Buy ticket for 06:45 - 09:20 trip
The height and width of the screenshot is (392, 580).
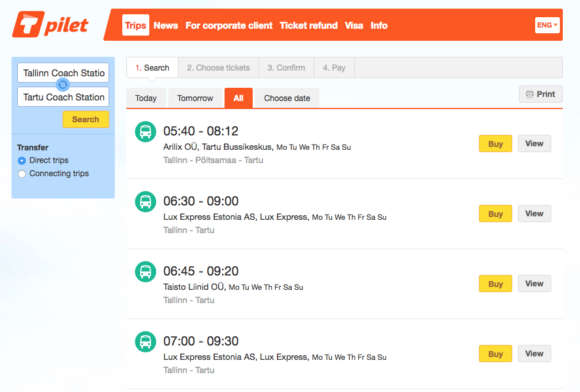495,284
